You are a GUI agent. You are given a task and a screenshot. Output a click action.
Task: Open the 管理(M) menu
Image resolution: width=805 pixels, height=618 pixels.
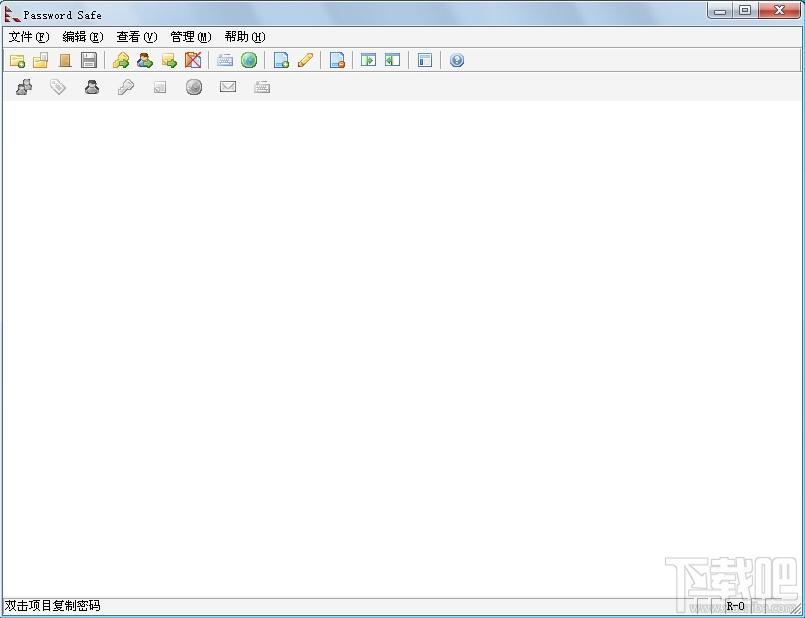190,37
